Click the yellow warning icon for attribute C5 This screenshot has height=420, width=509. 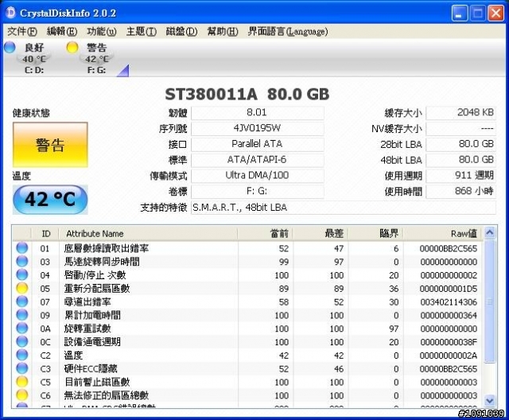pos(22,382)
